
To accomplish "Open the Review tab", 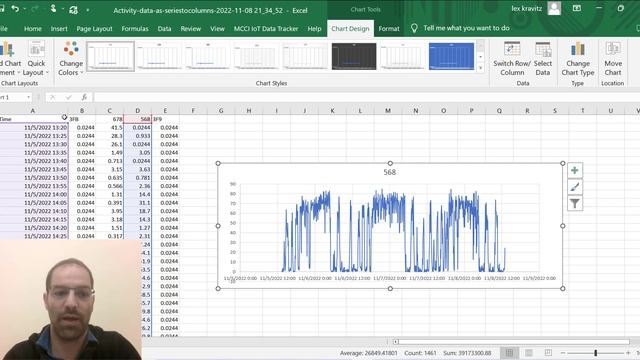I will click(191, 29).
